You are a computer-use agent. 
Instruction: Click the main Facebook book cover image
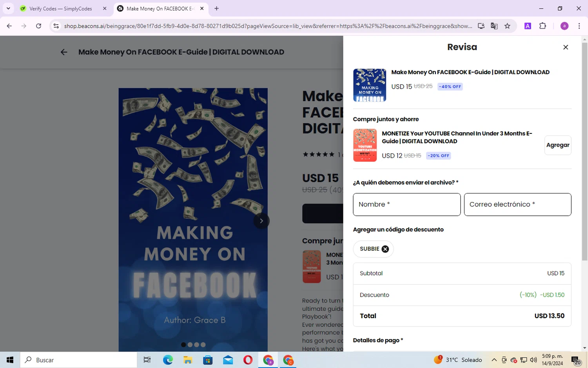click(x=193, y=220)
